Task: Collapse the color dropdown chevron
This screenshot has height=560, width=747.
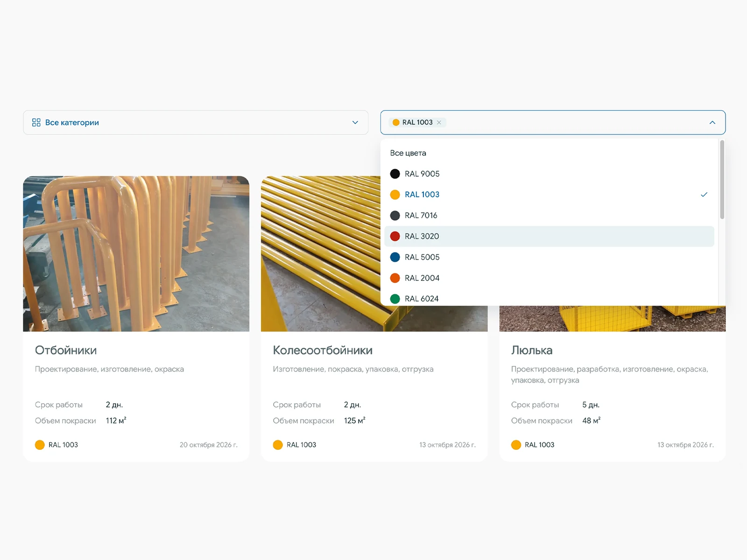Action: tap(712, 122)
